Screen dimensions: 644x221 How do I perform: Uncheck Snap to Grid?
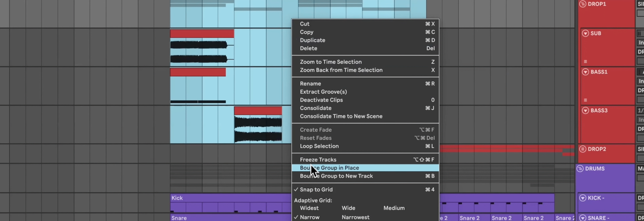(316, 189)
